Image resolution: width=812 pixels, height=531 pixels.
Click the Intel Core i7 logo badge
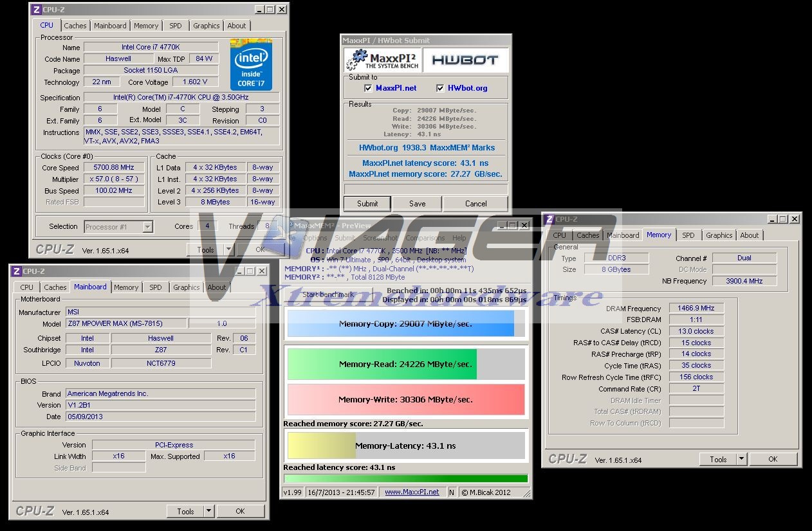pos(251,64)
